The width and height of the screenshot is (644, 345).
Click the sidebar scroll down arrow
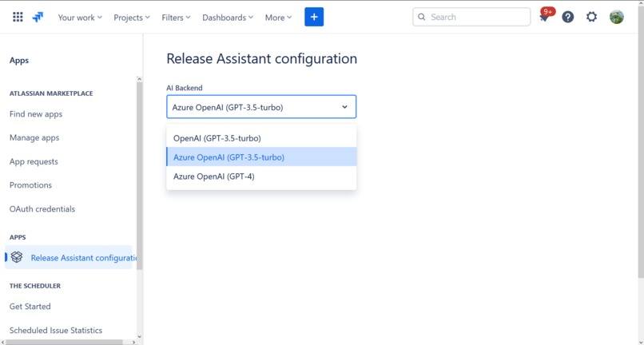(139, 337)
